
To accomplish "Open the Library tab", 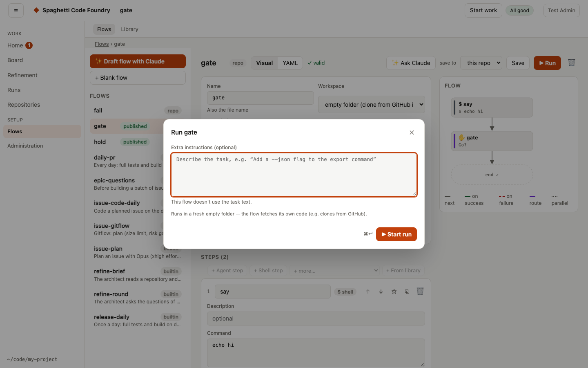I will (x=129, y=29).
